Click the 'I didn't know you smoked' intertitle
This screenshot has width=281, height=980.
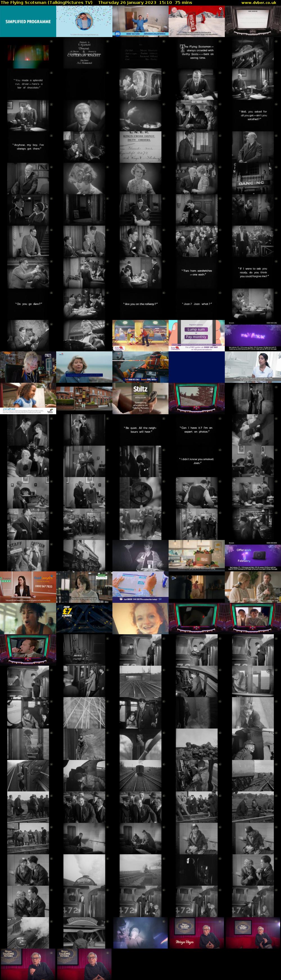pos(196,461)
